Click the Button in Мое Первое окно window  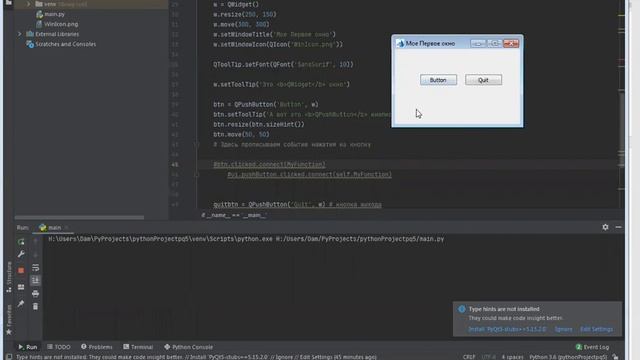pos(438,80)
